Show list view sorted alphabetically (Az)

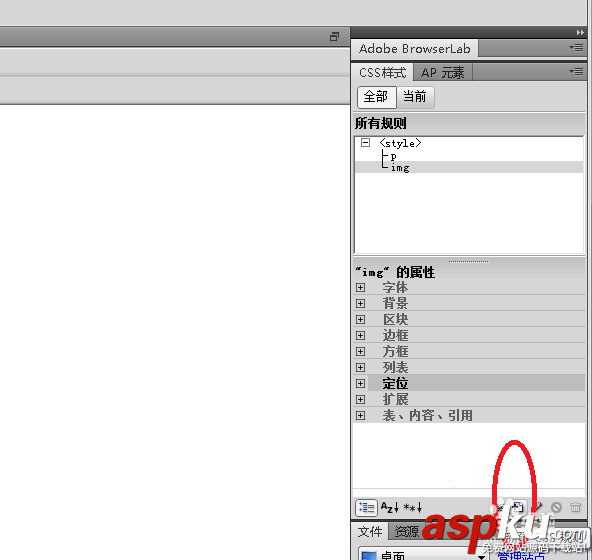[x=390, y=507]
